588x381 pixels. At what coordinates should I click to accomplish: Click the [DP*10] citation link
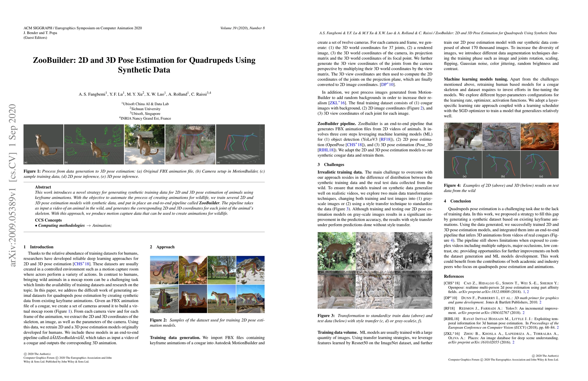point(387,85)
